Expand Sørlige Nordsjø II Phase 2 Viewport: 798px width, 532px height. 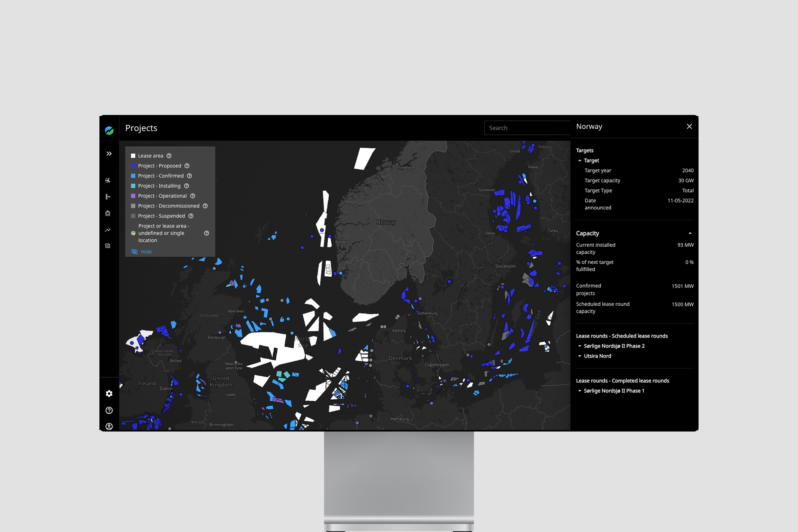click(x=580, y=346)
